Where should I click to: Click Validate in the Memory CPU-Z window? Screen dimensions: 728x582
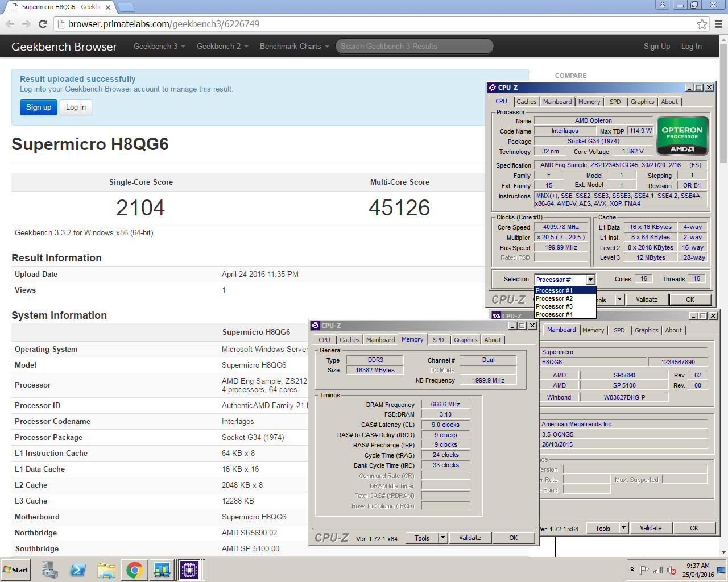click(470, 538)
